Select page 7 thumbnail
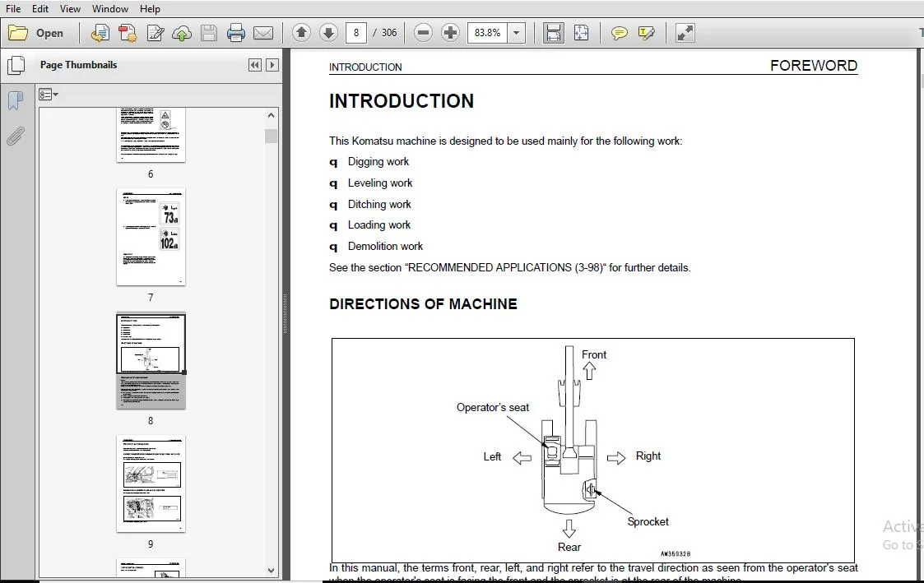The image size is (924, 583). click(x=151, y=237)
